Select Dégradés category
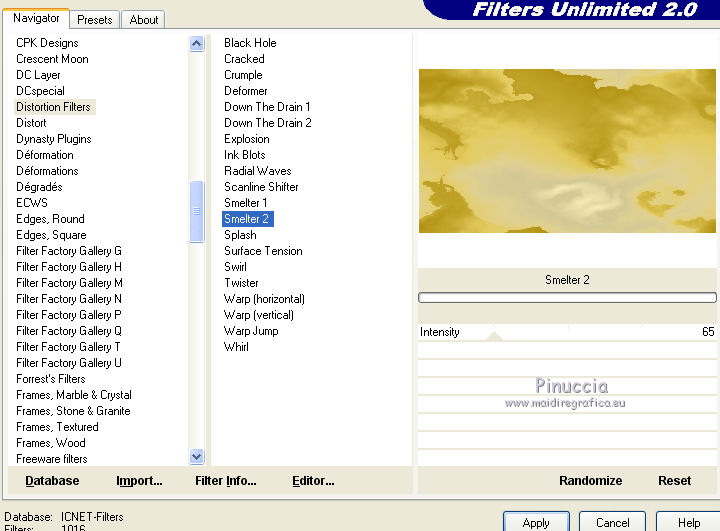Viewport: 720px width, 531px height. [x=39, y=187]
